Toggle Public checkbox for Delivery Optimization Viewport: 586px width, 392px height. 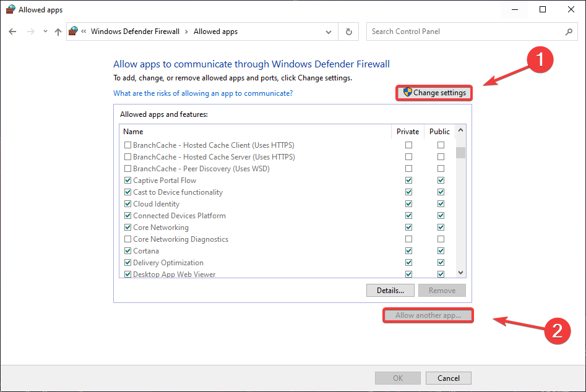(x=441, y=263)
